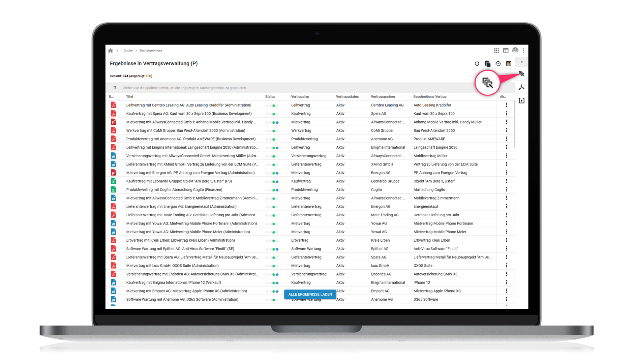The height and width of the screenshot is (364, 633).
Task: Sort by the Vertragspartner column header
Action: click(383, 97)
